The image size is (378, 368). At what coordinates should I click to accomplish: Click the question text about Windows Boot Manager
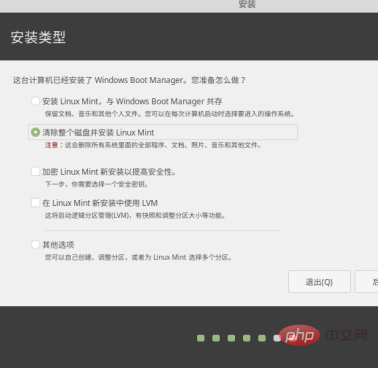129,80
